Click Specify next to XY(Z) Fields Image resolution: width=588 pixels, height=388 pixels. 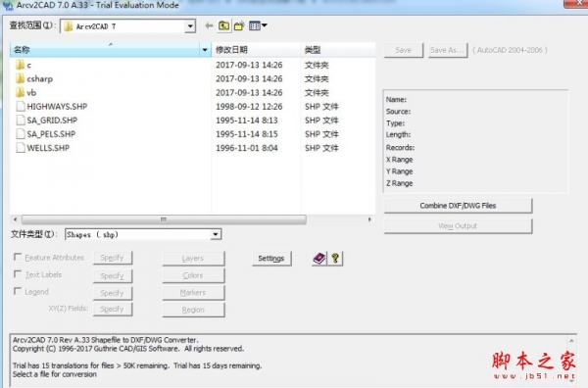[113, 309]
